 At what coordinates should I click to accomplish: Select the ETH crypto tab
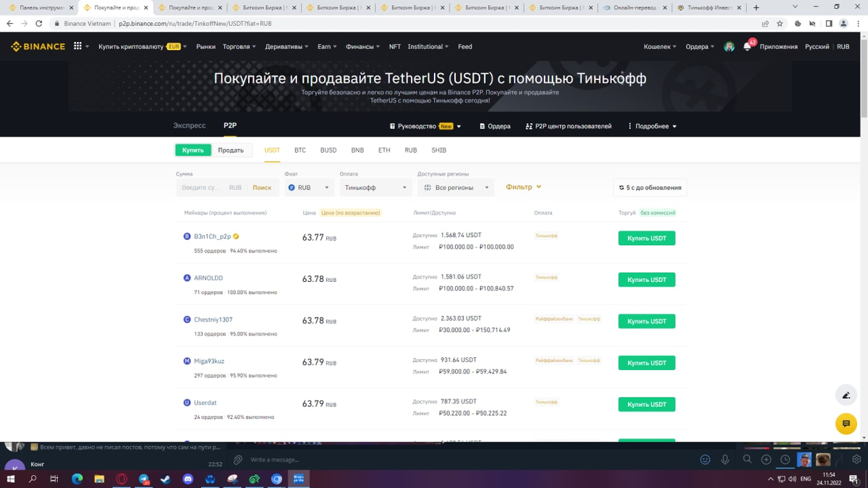pos(384,150)
